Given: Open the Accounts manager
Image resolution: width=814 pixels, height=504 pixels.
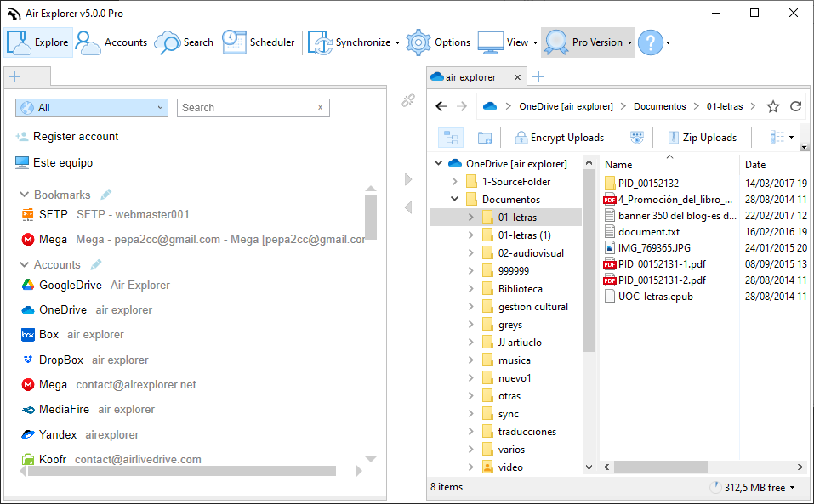Looking at the screenshot, I should 111,42.
